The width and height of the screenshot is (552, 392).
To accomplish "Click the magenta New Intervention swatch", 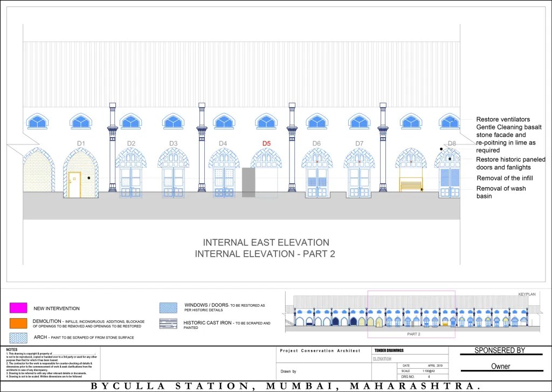I will pos(18,308).
